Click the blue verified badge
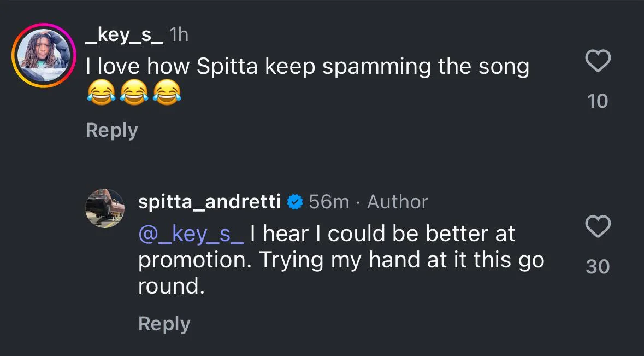The image size is (644, 356). point(294,202)
